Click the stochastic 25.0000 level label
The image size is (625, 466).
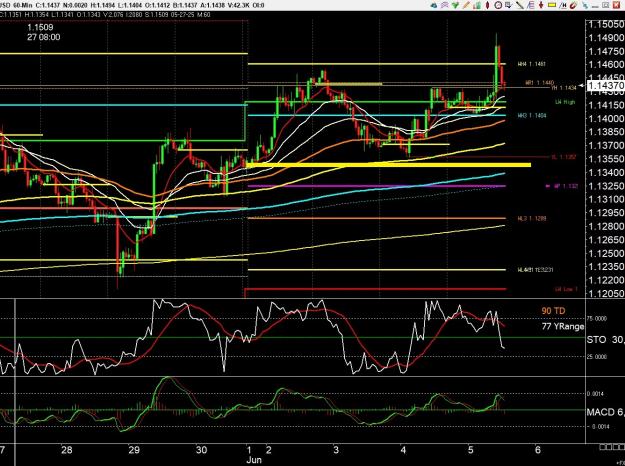[x=598, y=356]
